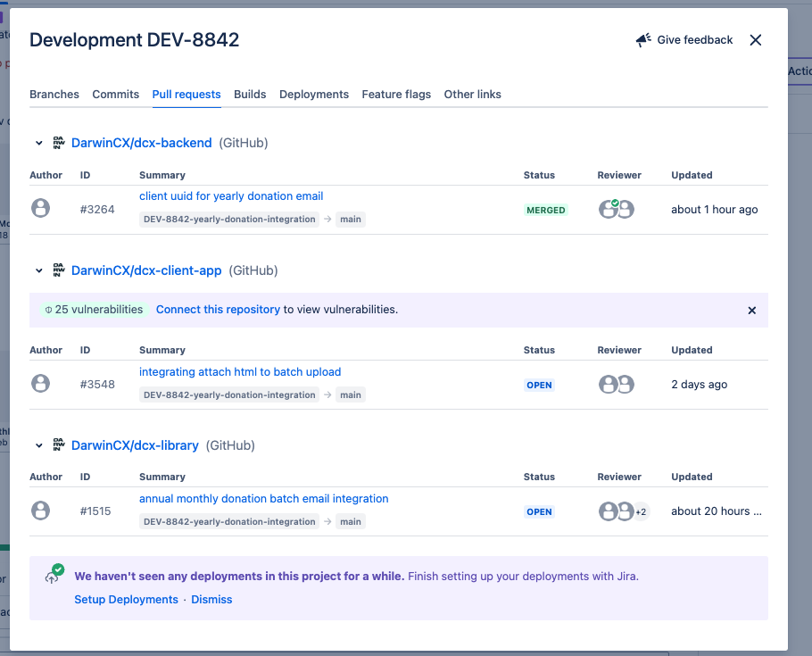The width and height of the screenshot is (812, 656).
Task: Open the Builds tab
Action: [x=250, y=95]
